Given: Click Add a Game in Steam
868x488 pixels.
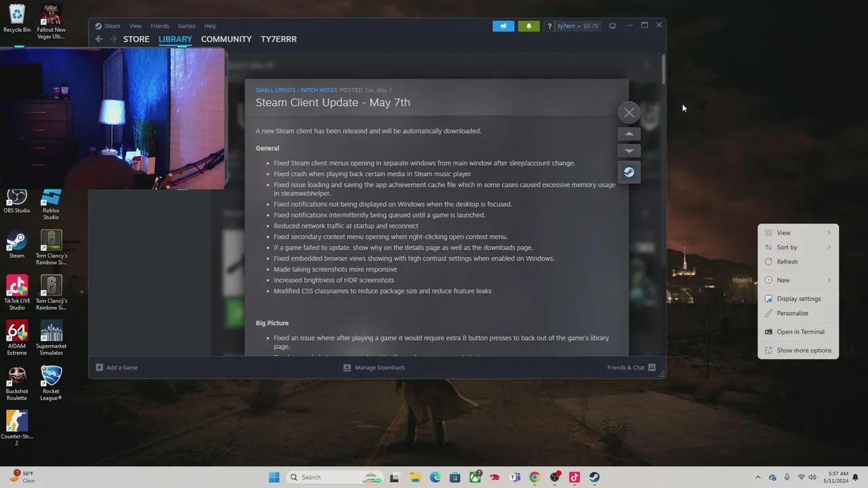Looking at the screenshot, I should click(x=117, y=367).
